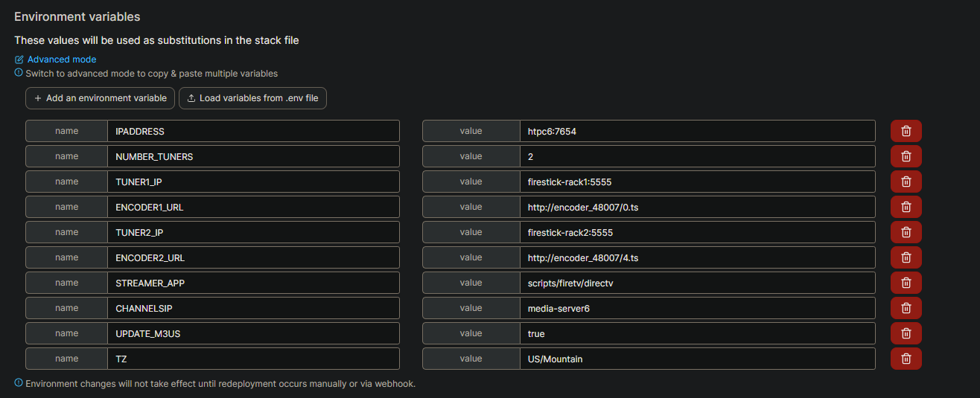Focus the NUMBER_TUNERS value field
Image resolution: width=980 pixels, height=398 pixels.
pyautogui.click(x=696, y=156)
